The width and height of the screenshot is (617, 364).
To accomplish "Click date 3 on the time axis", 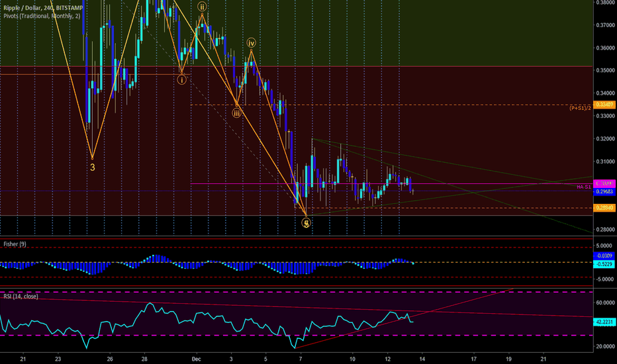I will coord(231,359).
